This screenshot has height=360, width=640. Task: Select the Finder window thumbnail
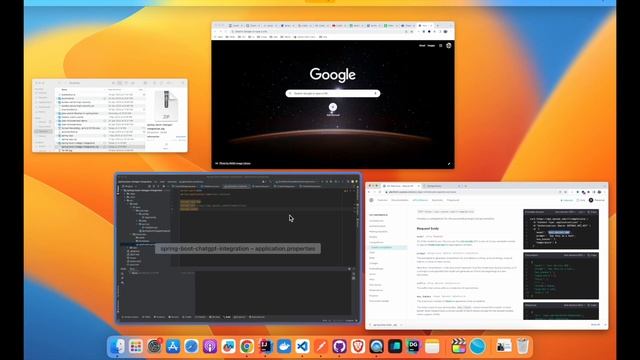tap(110, 116)
